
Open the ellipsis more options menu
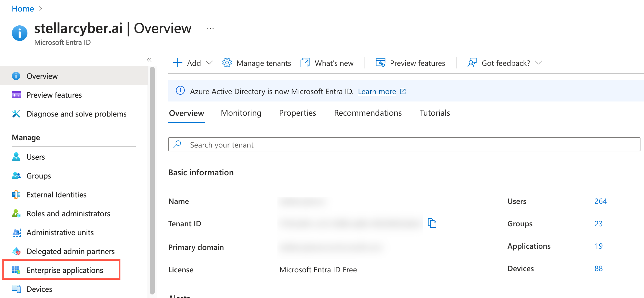[x=210, y=29]
